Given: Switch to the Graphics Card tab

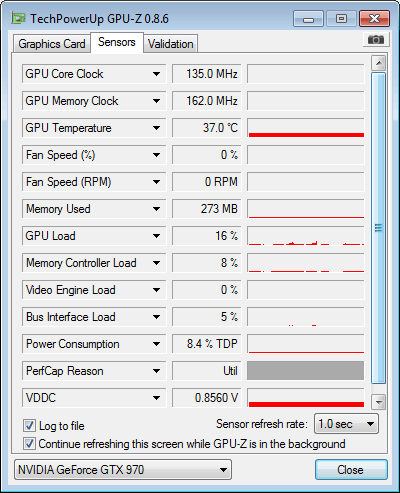Looking at the screenshot, I should 52,44.
